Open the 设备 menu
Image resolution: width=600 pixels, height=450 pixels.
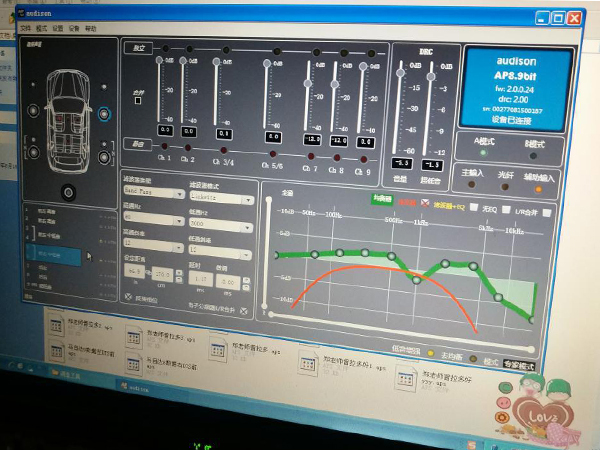[x=74, y=28]
